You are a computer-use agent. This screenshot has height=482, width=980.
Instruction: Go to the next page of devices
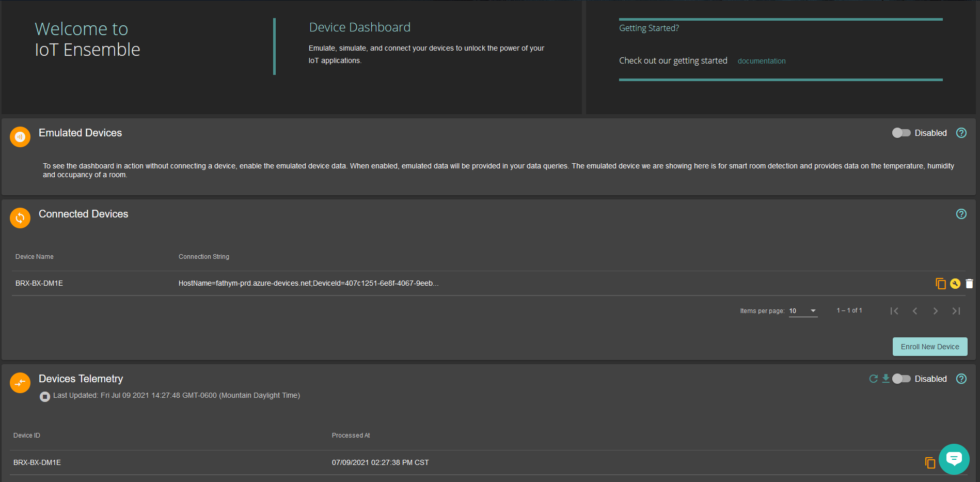[935, 311]
